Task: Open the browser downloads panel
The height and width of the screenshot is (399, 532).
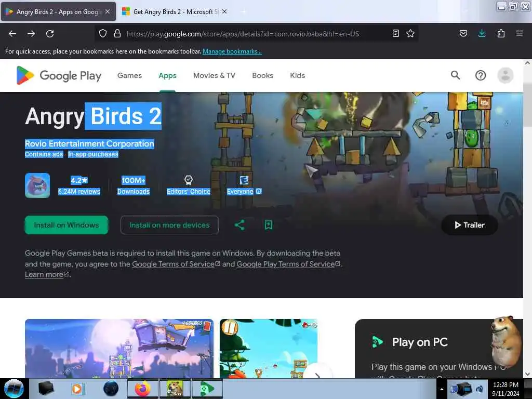Action: [x=482, y=33]
